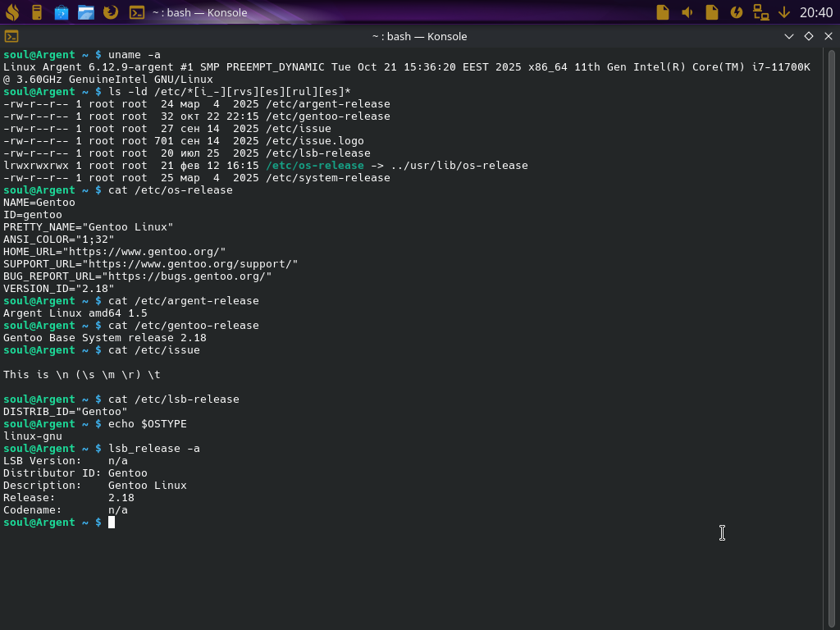Open the power management lightning icon
The image size is (840, 630).
coord(737,12)
